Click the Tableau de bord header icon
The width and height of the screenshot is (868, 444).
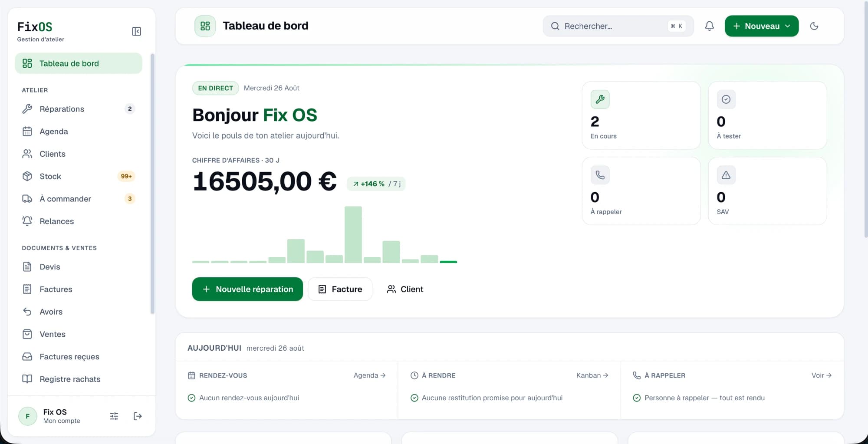point(205,26)
